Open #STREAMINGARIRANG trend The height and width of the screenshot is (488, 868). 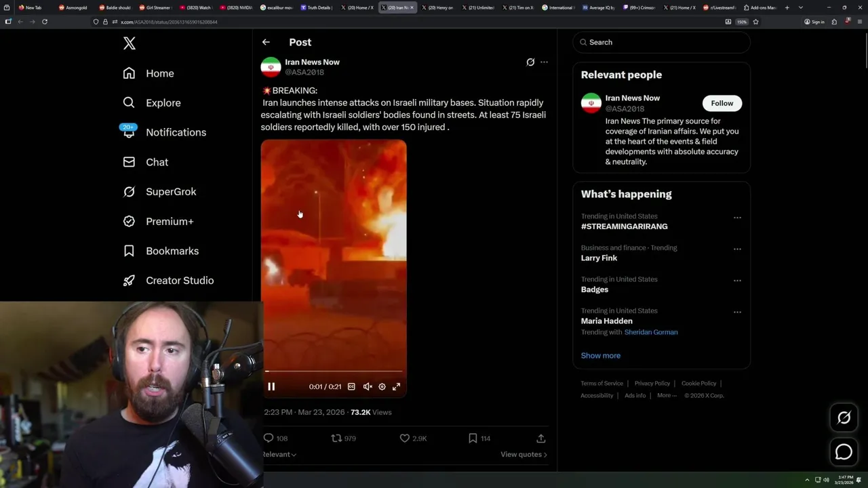coord(624,226)
